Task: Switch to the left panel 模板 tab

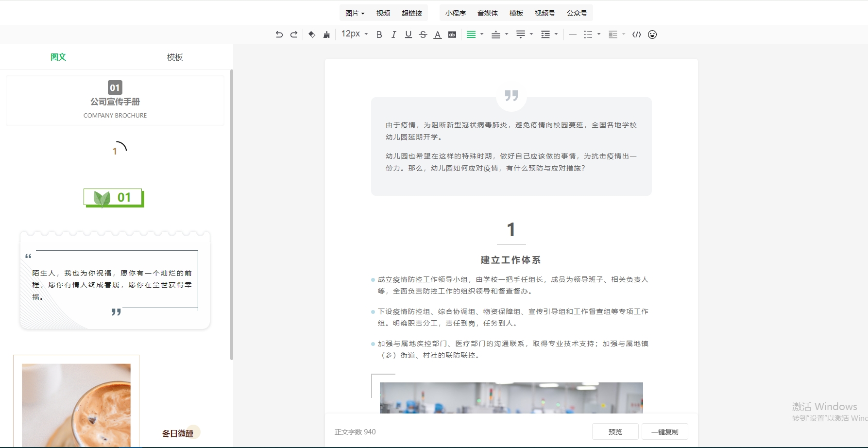Action: point(175,57)
